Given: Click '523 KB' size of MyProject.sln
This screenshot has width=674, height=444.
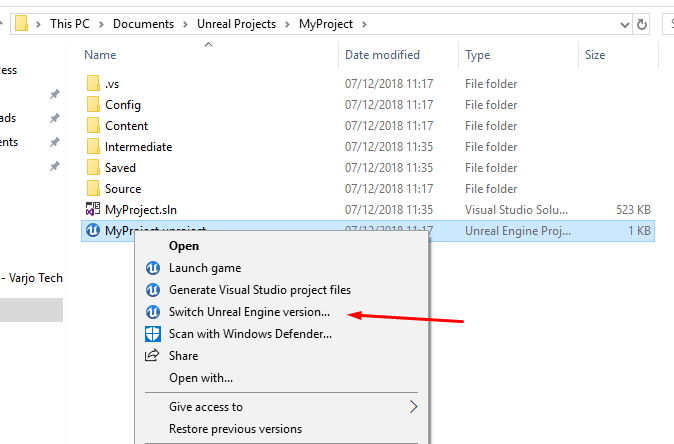Looking at the screenshot, I should (633, 210).
